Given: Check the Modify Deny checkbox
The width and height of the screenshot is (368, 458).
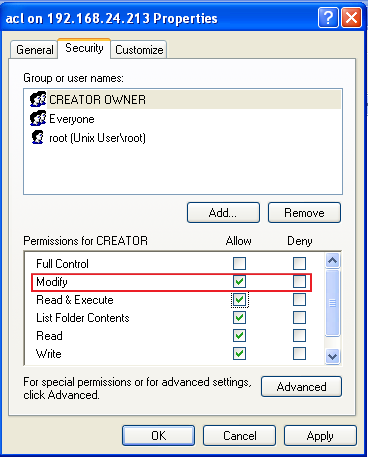Looking at the screenshot, I should click(299, 281).
